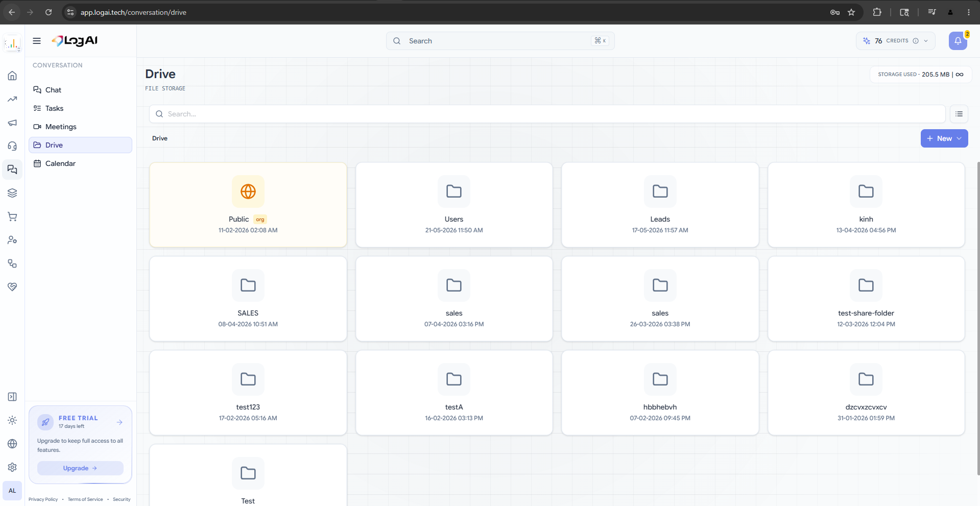Screen dimensions: 980x506
Task: Open browser extensions puzzle icon
Action: point(877,12)
